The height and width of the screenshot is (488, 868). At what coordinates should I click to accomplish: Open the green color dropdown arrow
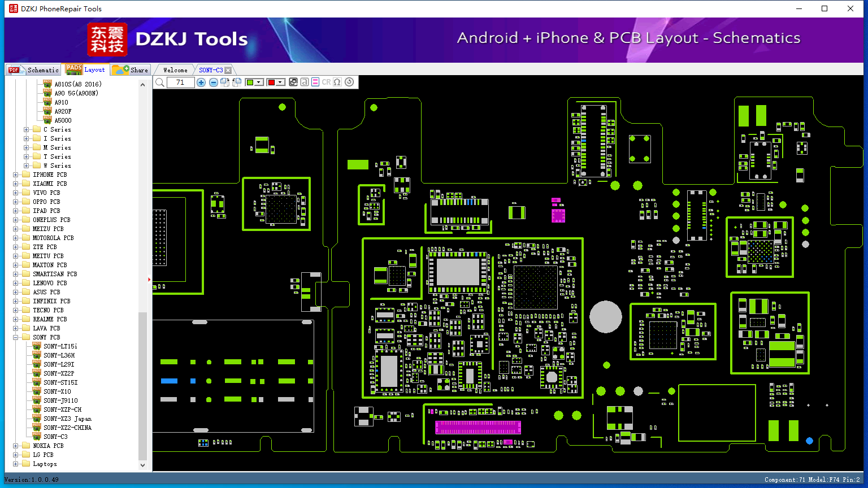(x=259, y=82)
